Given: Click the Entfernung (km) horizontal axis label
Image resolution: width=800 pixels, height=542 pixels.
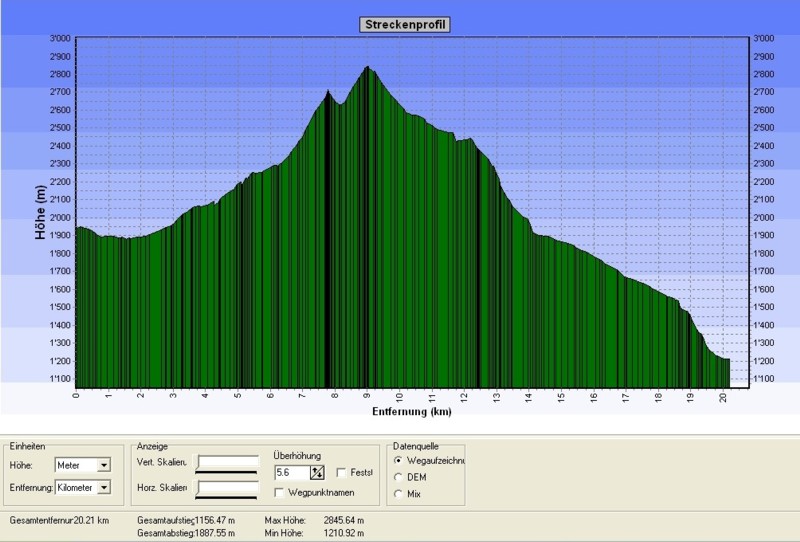Looking at the screenshot, I should tap(411, 411).
